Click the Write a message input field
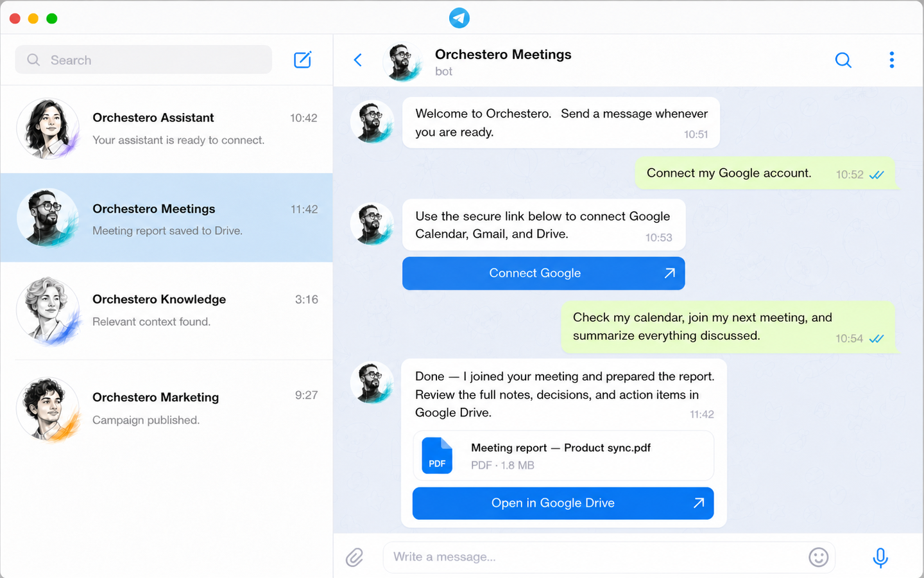Screen dimensions: 924x578 point(609,557)
